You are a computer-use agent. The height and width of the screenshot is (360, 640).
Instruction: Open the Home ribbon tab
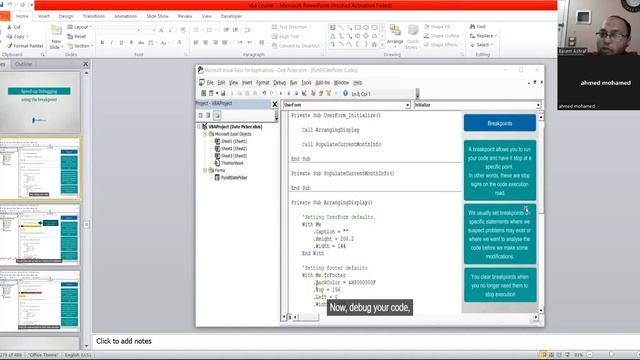pyautogui.click(x=22, y=16)
